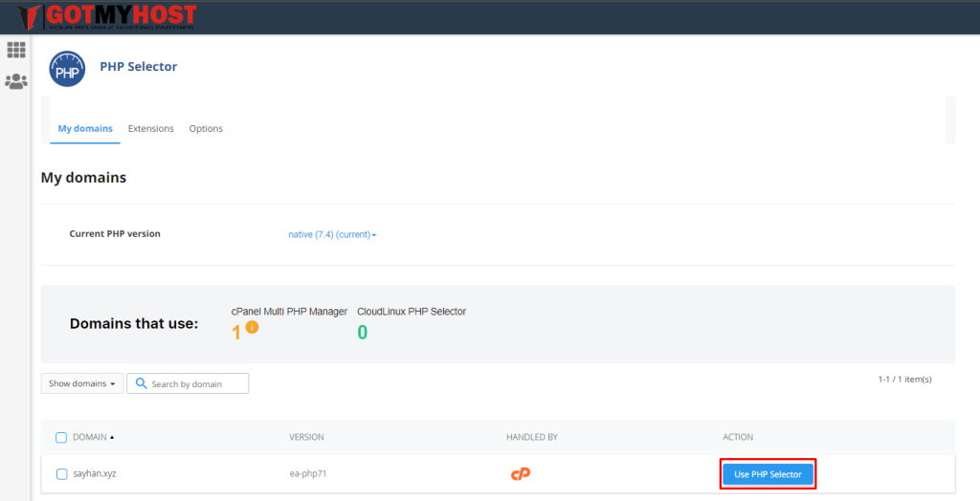Open the users group icon in sidebar
Screen dimensions: 980x501
coord(16,82)
